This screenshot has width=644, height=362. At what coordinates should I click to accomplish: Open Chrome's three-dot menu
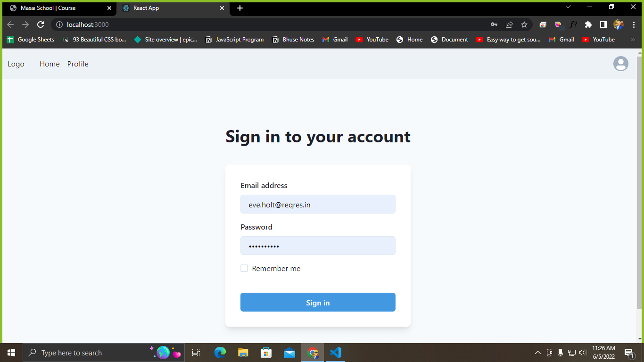click(x=634, y=25)
